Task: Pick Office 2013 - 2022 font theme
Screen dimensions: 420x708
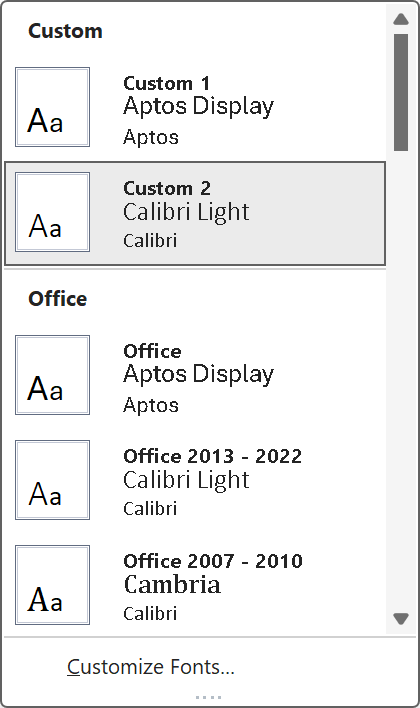Action: (195, 480)
